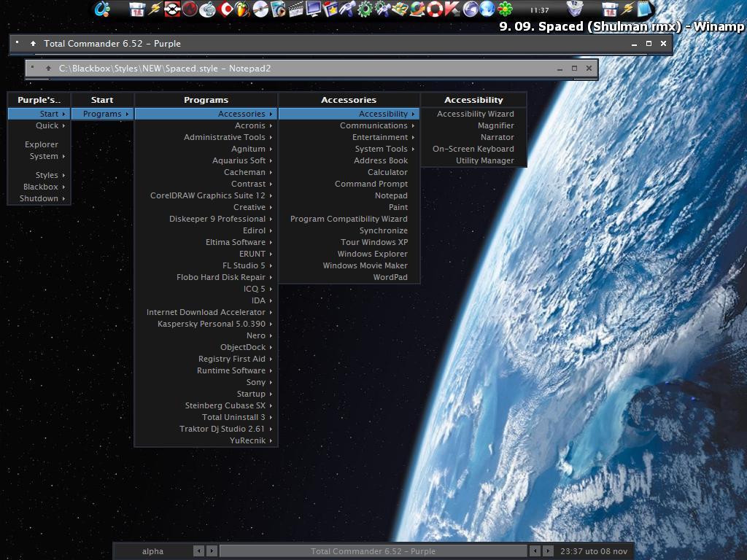Open the blue Earth globe icon

pyautogui.click(x=487, y=9)
